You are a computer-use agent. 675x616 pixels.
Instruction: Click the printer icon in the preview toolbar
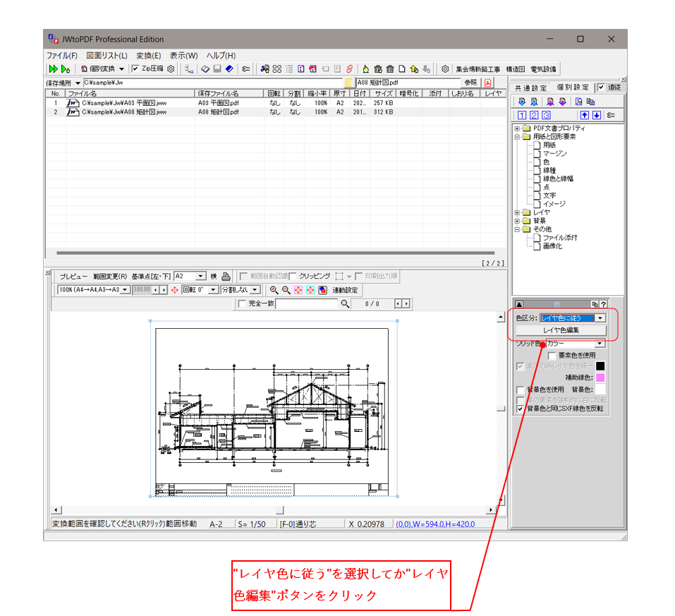tap(226, 277)
